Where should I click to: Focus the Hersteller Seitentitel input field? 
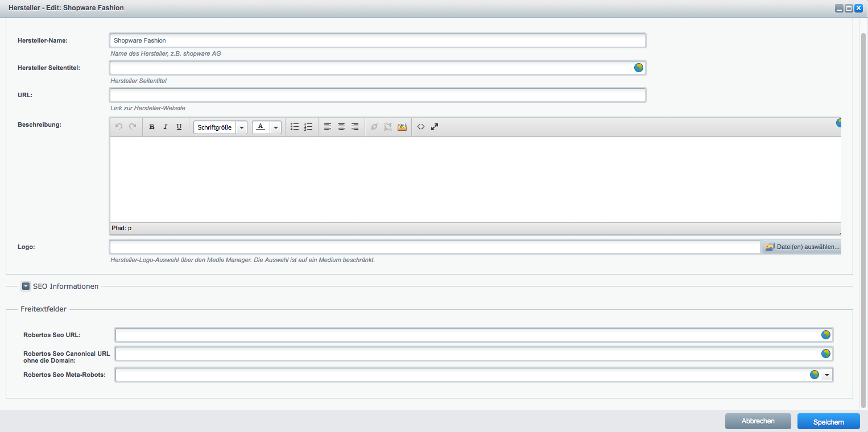[x=378, y=68]
